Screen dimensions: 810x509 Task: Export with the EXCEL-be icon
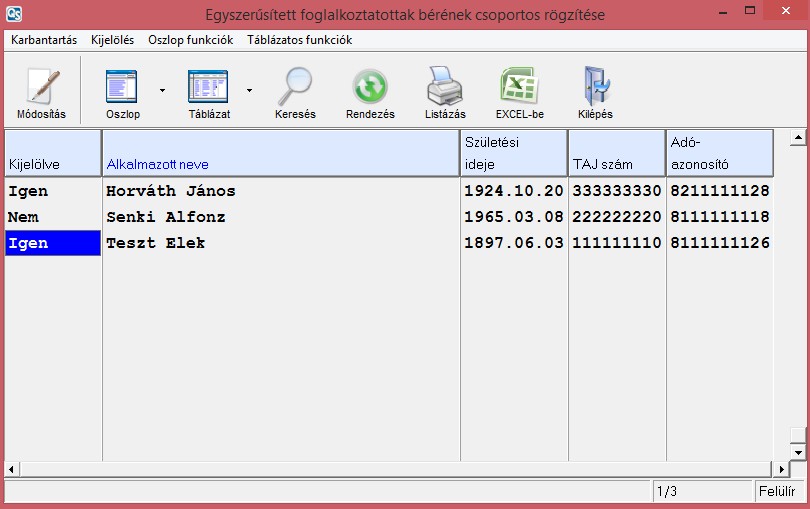tap(519, 88)
